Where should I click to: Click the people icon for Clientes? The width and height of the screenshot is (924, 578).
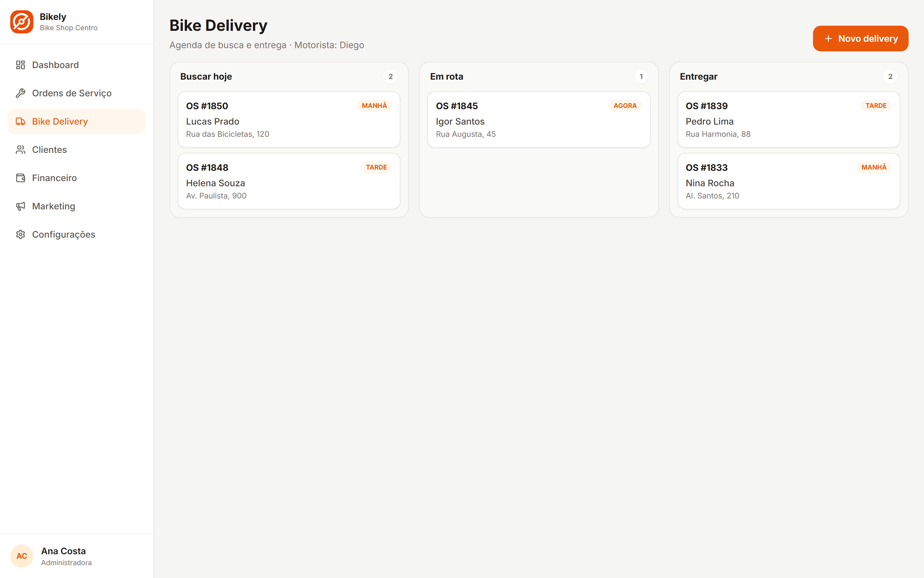click(21, 150)
